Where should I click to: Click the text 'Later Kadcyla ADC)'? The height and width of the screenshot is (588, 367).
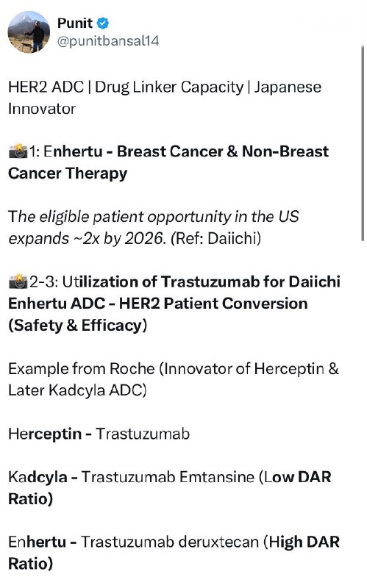[77, 390]
